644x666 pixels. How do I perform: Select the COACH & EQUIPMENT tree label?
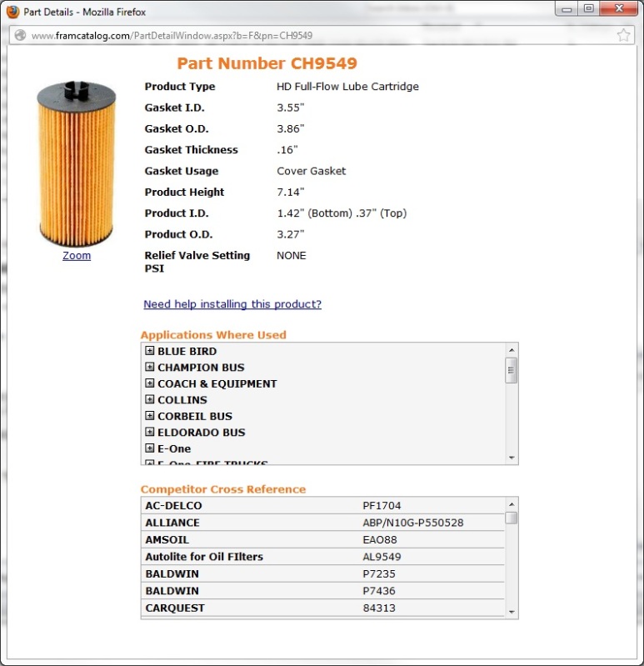click(217, 383)
